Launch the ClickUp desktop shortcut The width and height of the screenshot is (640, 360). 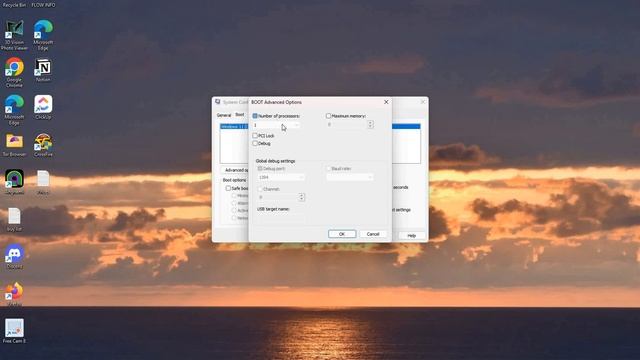43,107
